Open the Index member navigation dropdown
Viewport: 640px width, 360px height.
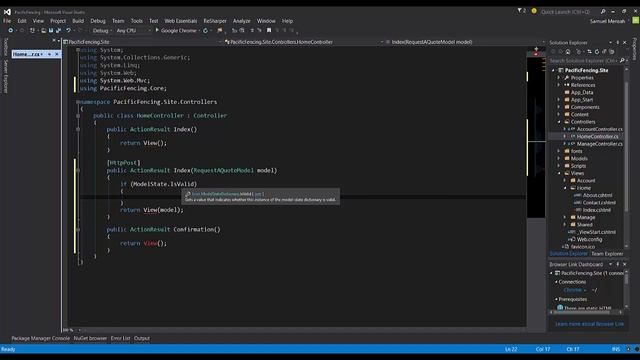tap(465, 42)
